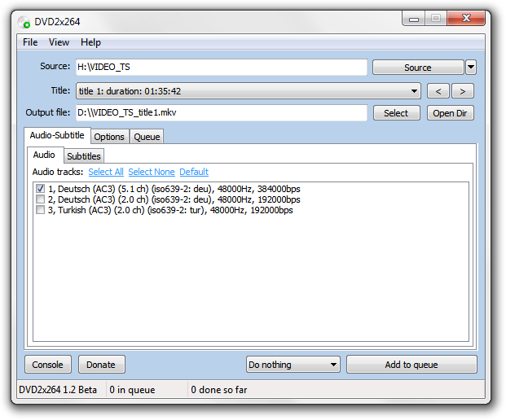Viewport: 506px width, 420px height.
Task: Select the Subtitles sub-tab
Action: point(84,156)
